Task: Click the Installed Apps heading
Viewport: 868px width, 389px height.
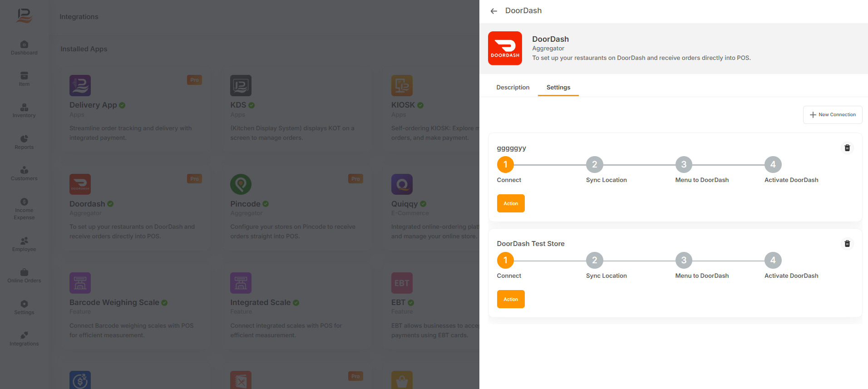Action: pos(84,49)
